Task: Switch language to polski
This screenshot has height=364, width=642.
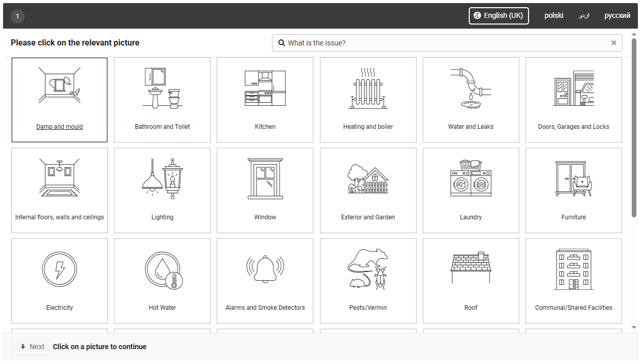Action: pyautogui.click(x=554, y=15)
